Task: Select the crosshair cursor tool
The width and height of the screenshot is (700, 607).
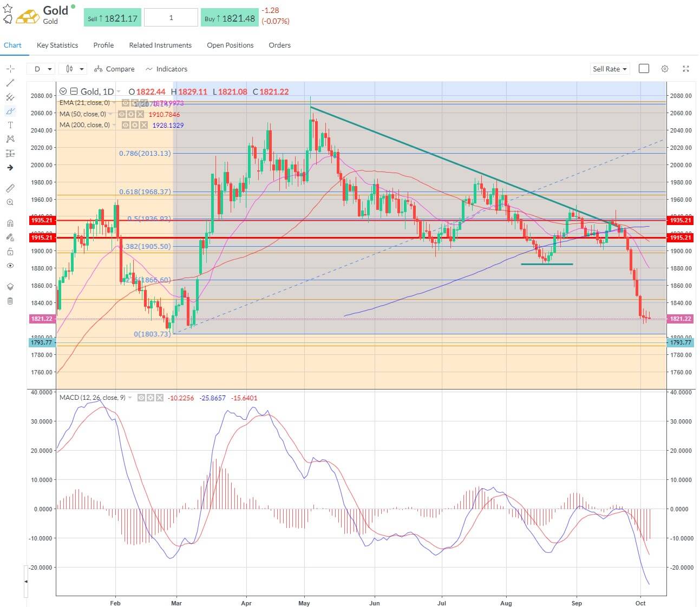Action: click(10, 69)
